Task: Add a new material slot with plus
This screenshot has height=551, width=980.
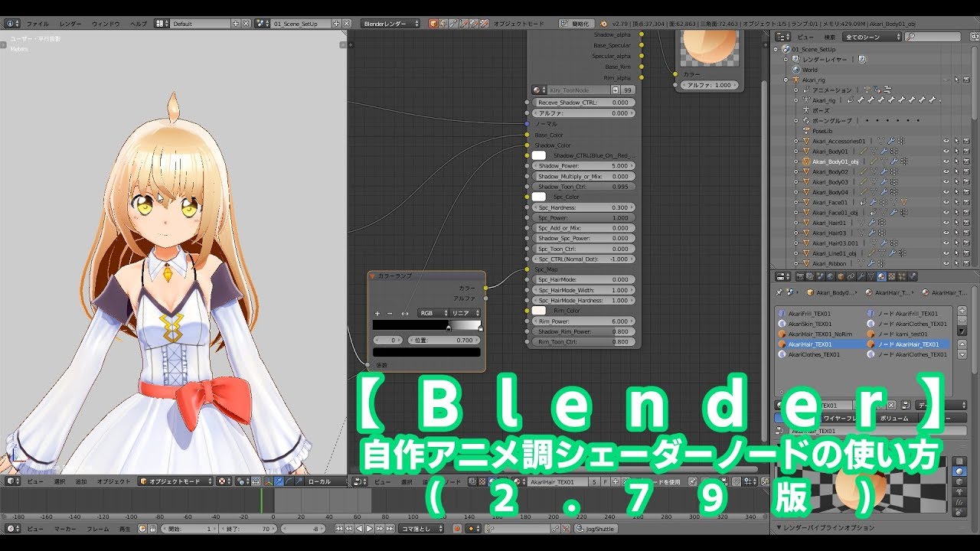Action: [962, 311]
